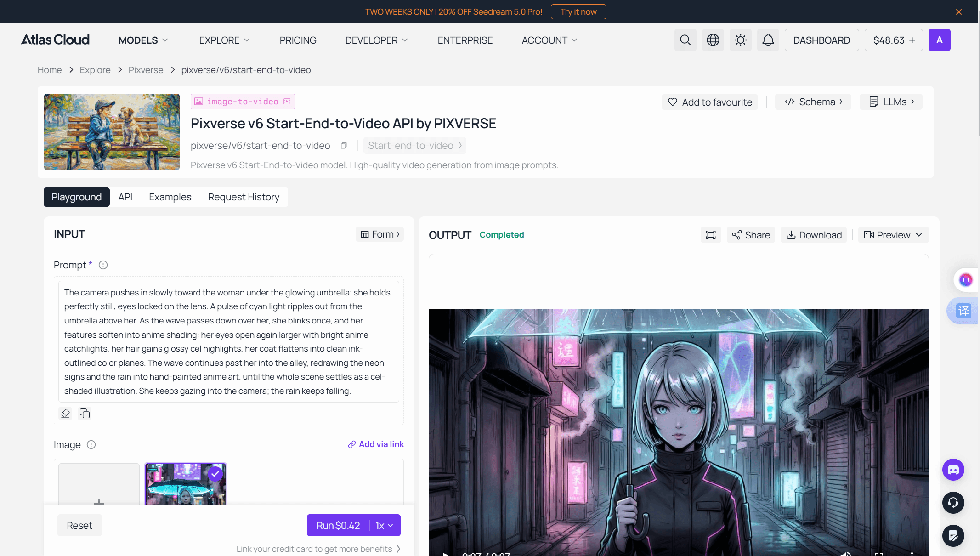This screenshot has height=556, width=980.
Task: Switch to the API tab
Action: coord(125,197)
